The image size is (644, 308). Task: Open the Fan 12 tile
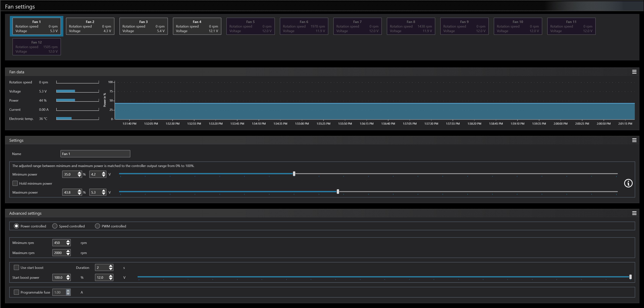click(36, 47)
